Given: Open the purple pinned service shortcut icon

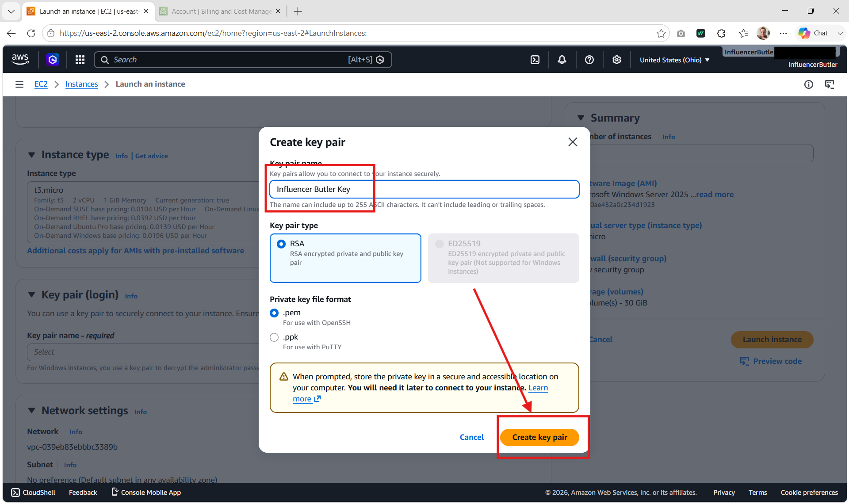Looking at the screenshot, I should point(53,60).
